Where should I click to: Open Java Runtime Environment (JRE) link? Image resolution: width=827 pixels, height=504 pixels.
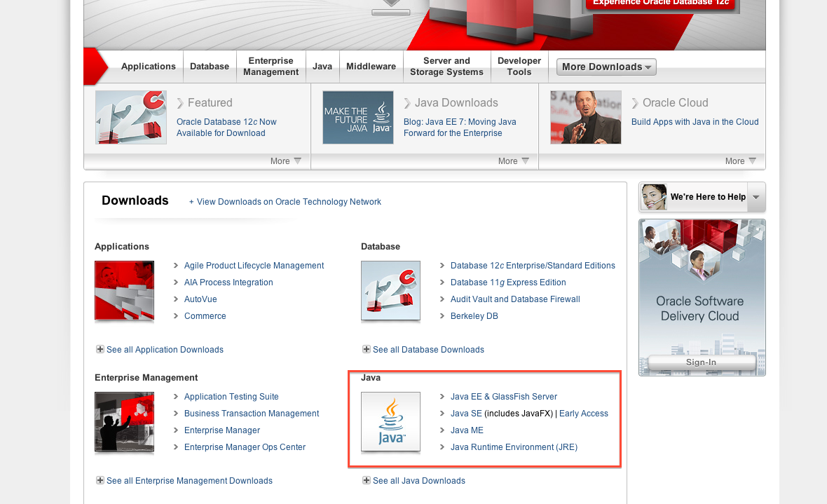click(514, 447)
